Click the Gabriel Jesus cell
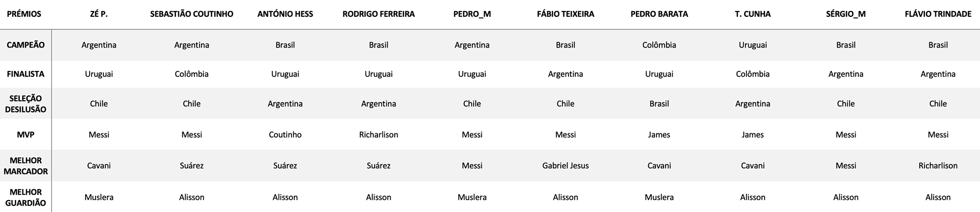This screenshot has height=212, width=980. click(x=566, y=166)
